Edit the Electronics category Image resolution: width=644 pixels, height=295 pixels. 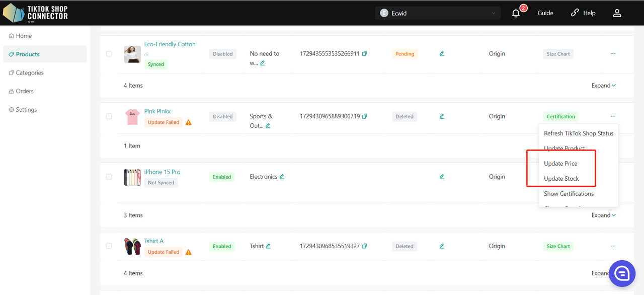[x=282, y=177]
